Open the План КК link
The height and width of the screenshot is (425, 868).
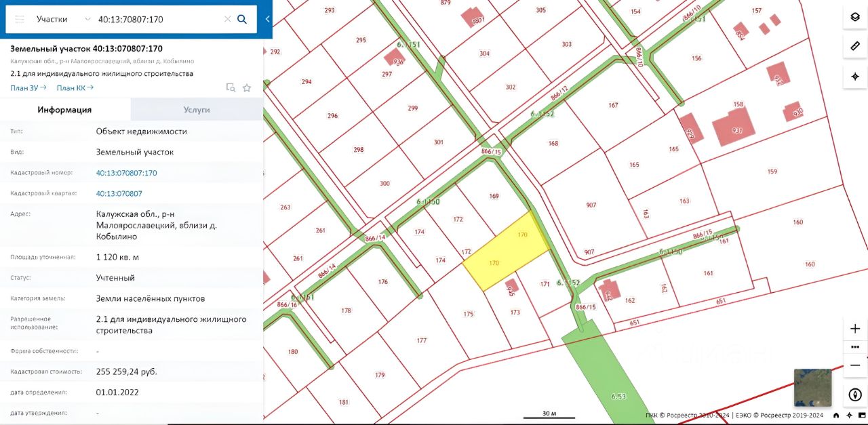pos(75,87)
